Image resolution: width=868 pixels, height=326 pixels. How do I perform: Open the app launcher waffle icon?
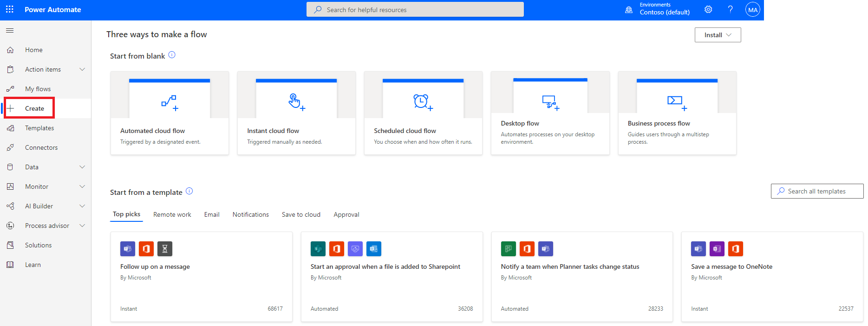[10, 9]
